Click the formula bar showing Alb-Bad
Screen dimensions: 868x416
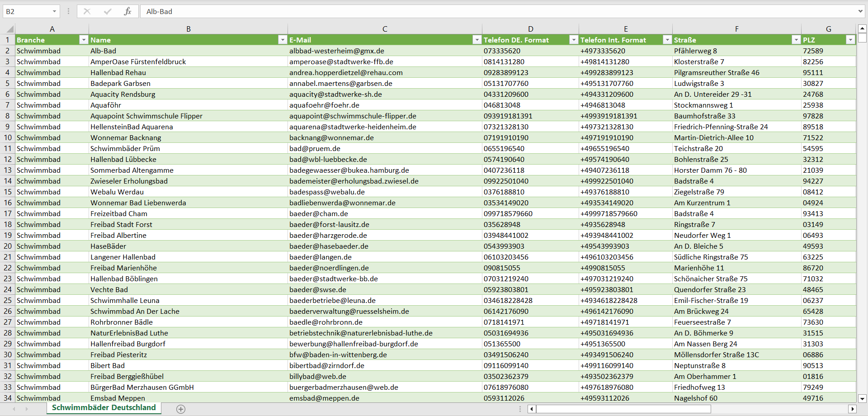point(497,11)
